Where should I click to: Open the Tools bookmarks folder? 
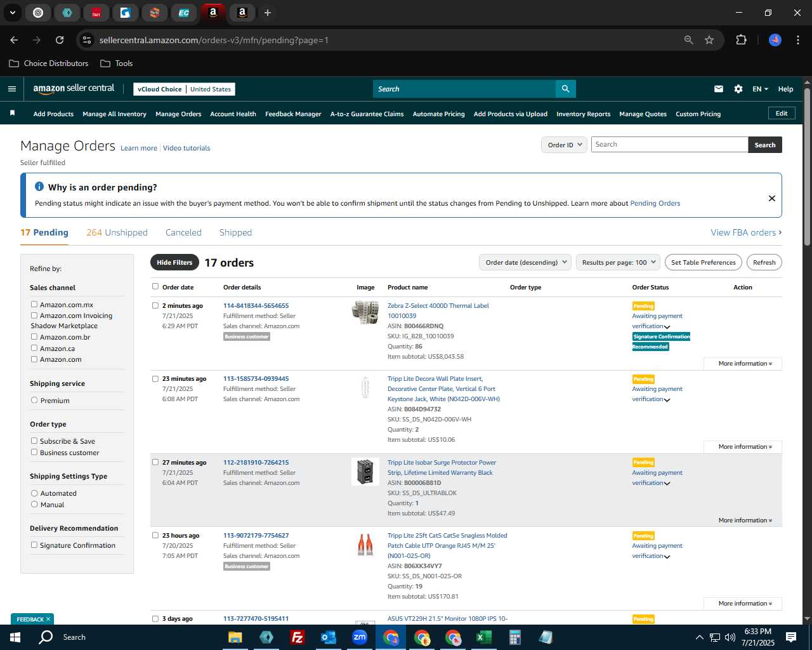coord(117,63)
